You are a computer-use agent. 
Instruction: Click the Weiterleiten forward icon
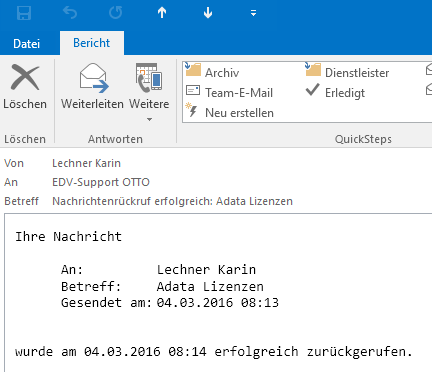(92, 87)
